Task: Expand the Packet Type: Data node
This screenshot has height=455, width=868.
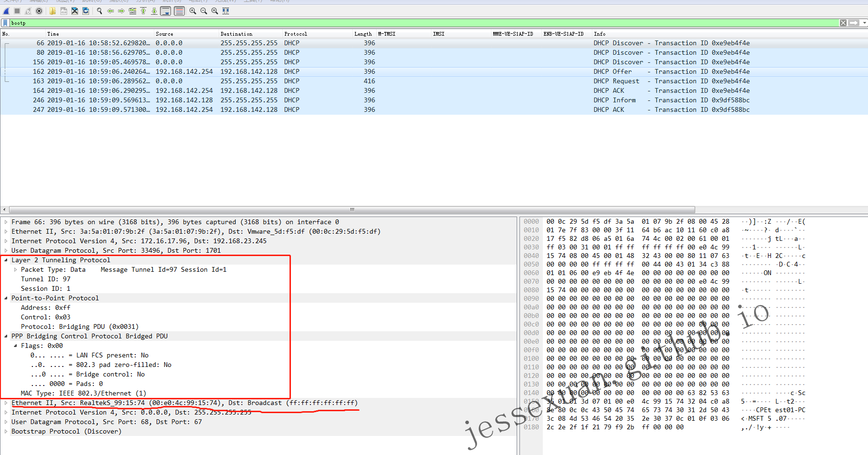Action: point(15,269)
